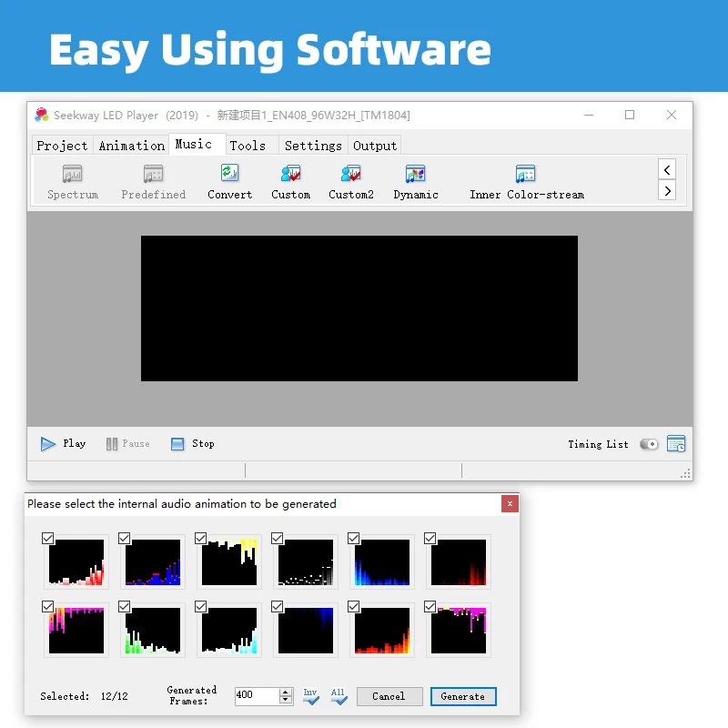Click Pause in the playback bar
Screen dimensions: 728x728
coord(127,444)
